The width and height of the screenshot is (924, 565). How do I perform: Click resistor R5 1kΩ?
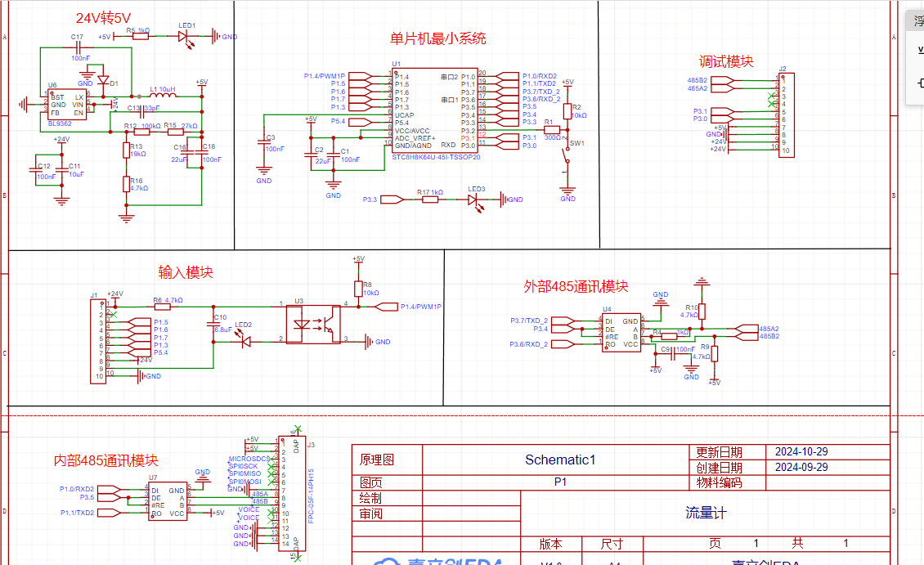pyautogui.click(x=141, y=37)
